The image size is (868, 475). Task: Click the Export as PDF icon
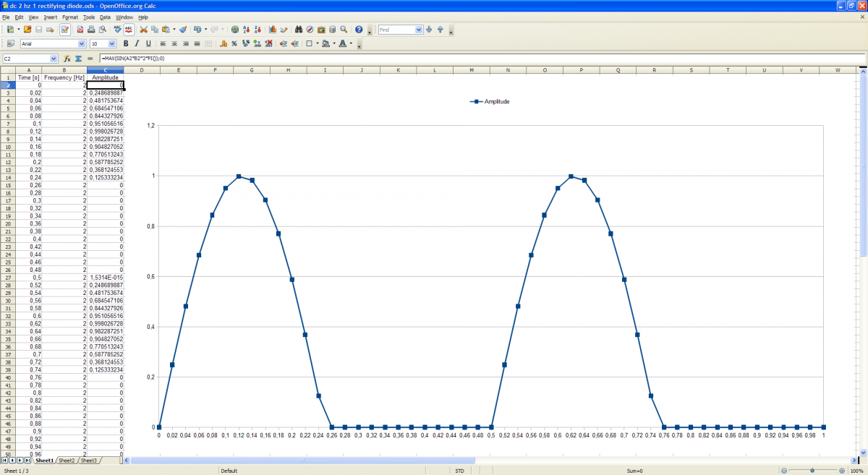coord(80,30)
